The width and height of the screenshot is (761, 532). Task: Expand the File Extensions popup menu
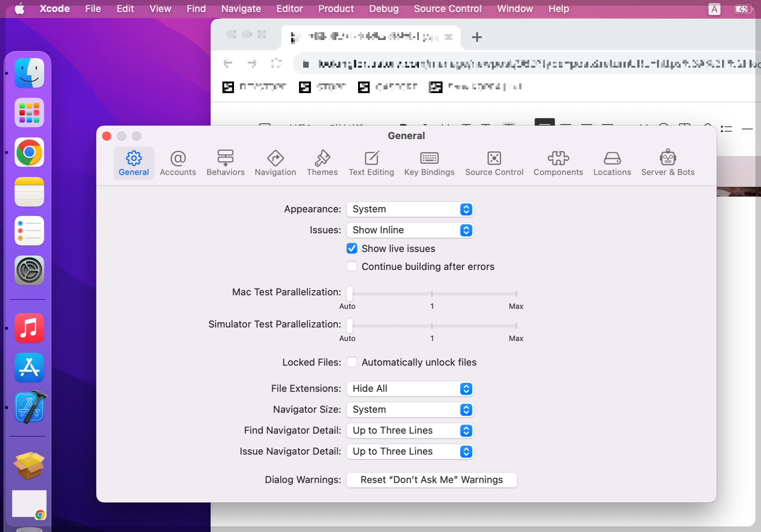[x=410, y=389]
